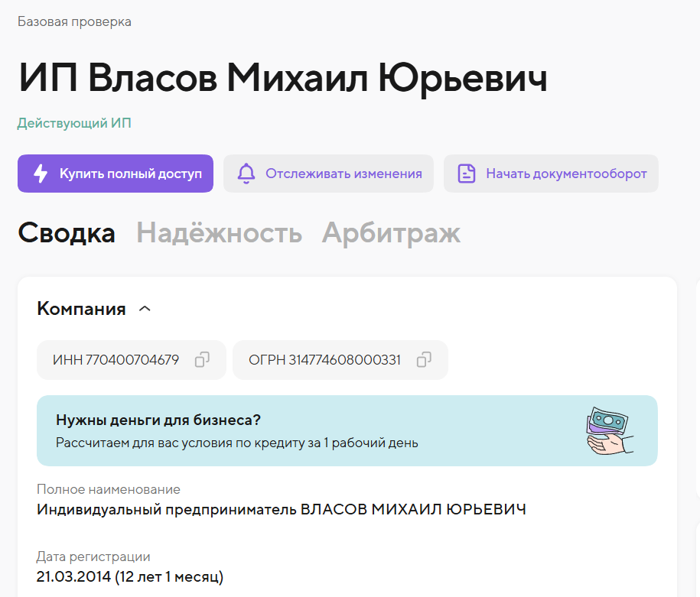Copy the ИНН number using its copy icon
The image size is (700, 597).
[201, 360]
